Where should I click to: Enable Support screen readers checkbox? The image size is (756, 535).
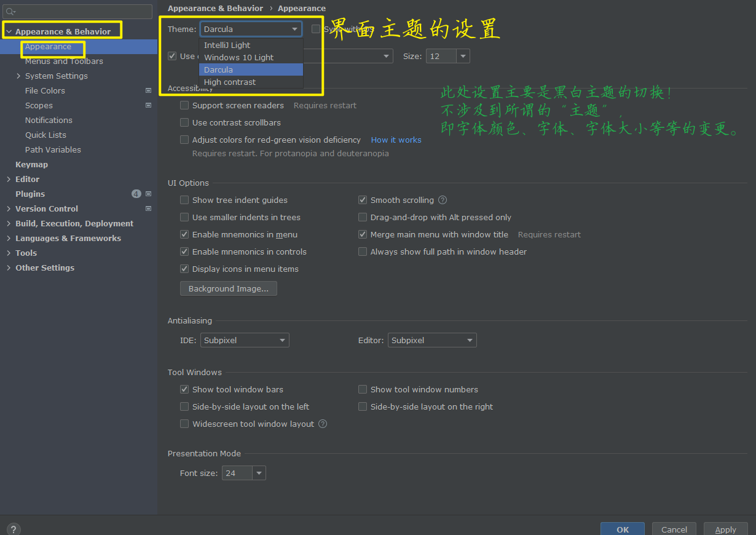coord(184,105)
